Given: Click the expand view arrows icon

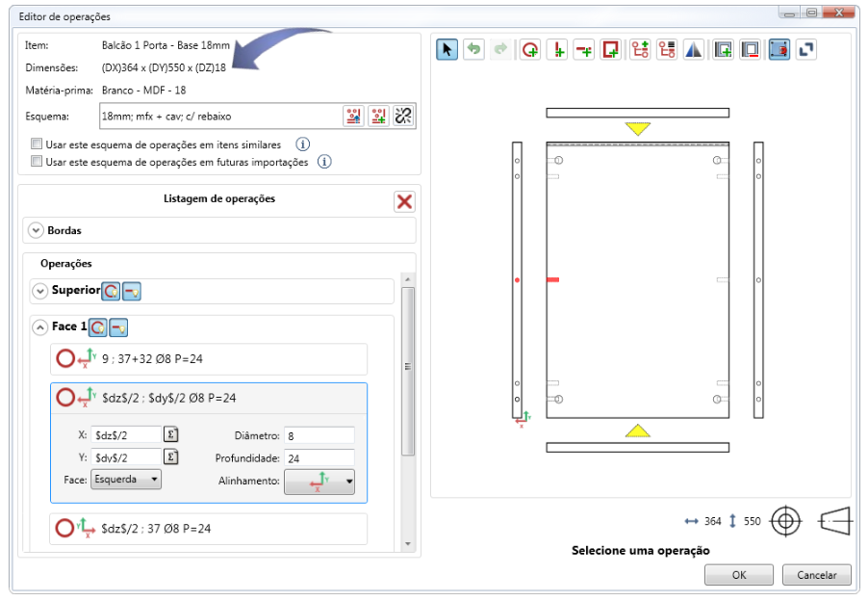Looking at the screenshot, I should (806, 50).
